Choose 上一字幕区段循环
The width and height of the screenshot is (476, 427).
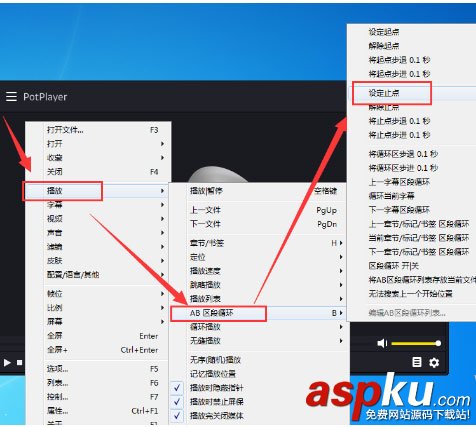click(x=412, y=182)
